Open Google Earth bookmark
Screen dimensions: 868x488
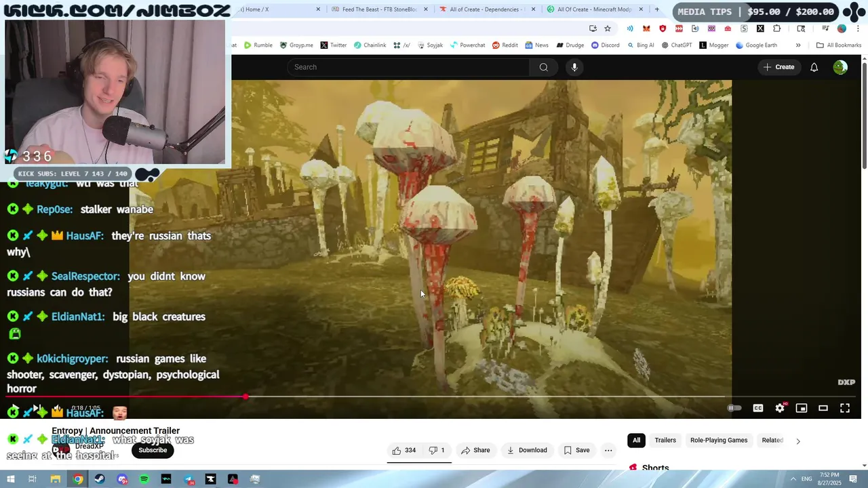tap(756, 45)
